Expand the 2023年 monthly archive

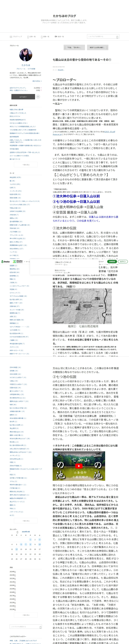point(13,575)
